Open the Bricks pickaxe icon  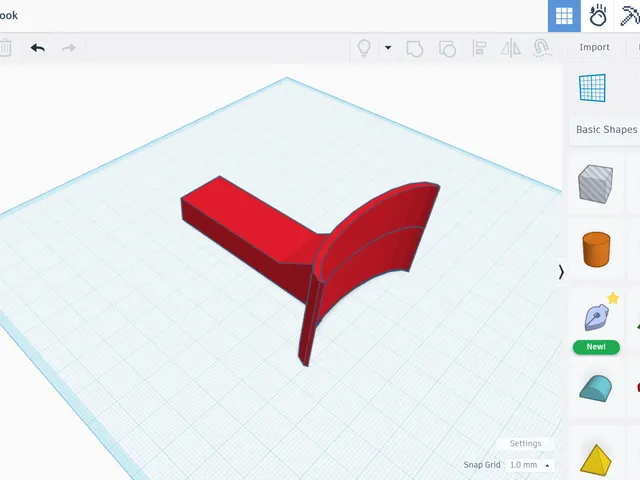(629, 16)
